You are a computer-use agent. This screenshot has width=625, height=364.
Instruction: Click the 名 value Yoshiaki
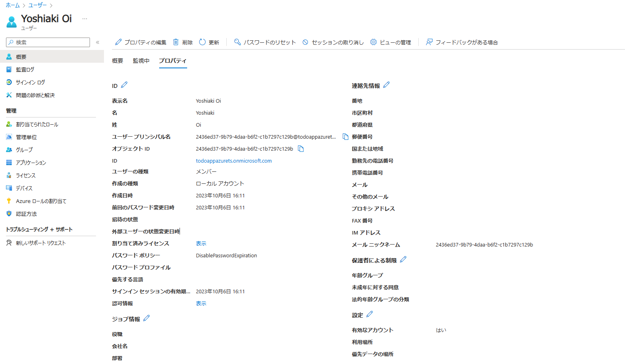pyautogui.click(x=205, y=113)
